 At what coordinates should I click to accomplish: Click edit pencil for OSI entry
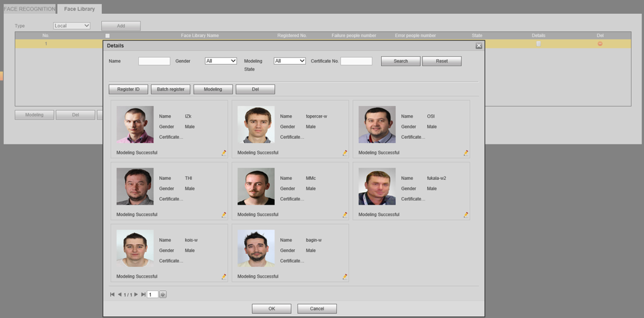(x=466, y=153)
